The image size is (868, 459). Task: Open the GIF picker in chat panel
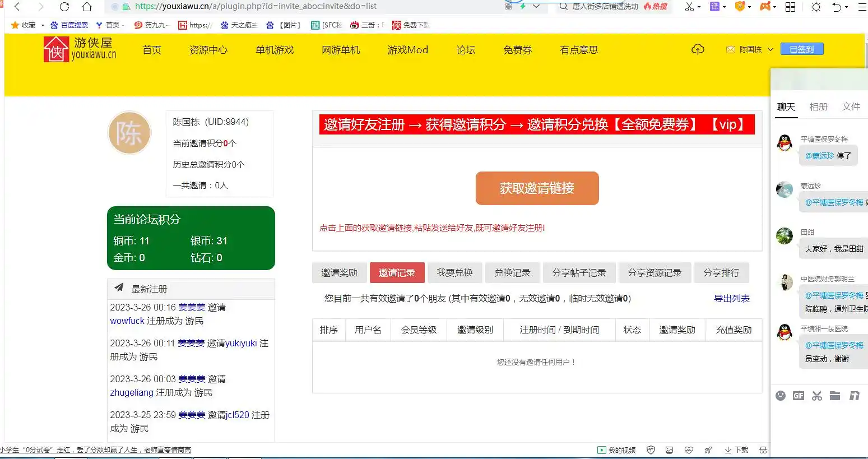(799, 396)
